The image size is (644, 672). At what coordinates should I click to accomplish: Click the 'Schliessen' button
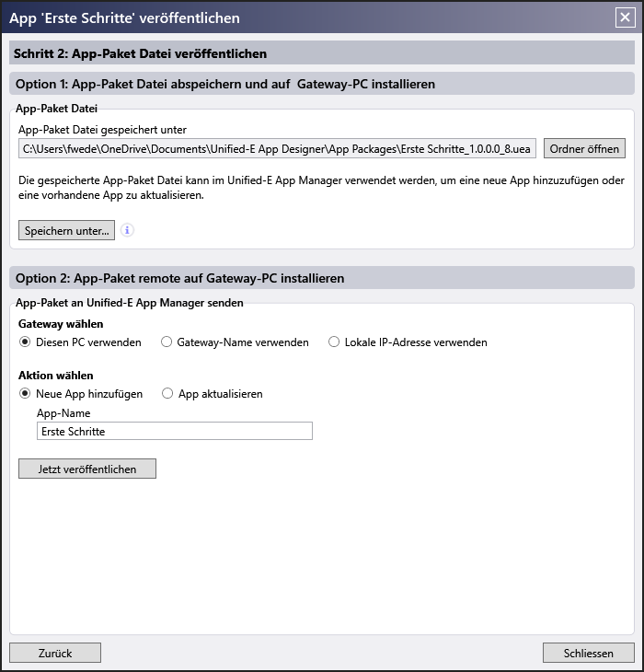[x=588, y=653]
